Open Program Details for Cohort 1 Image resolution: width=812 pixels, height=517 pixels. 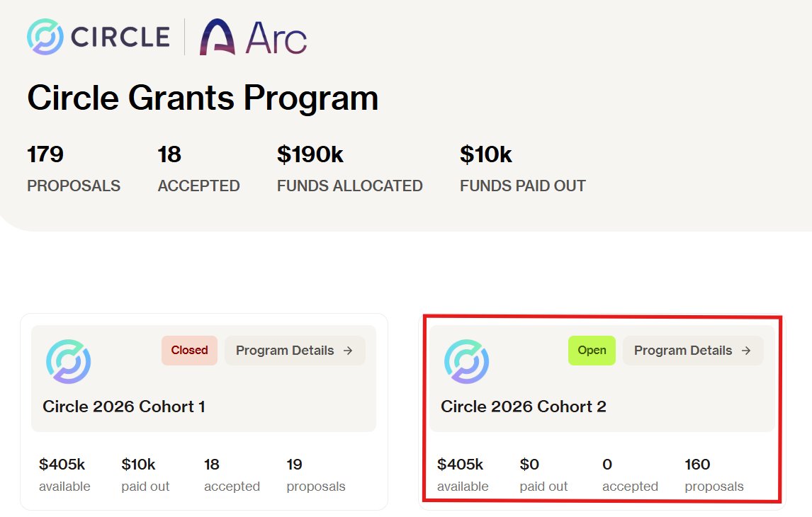tap(295, 351)
